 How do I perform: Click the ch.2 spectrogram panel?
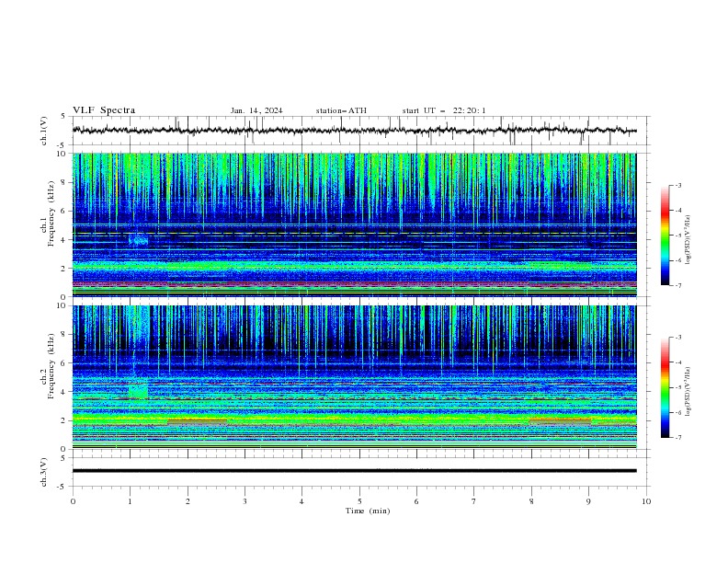[x=354, y=377]
